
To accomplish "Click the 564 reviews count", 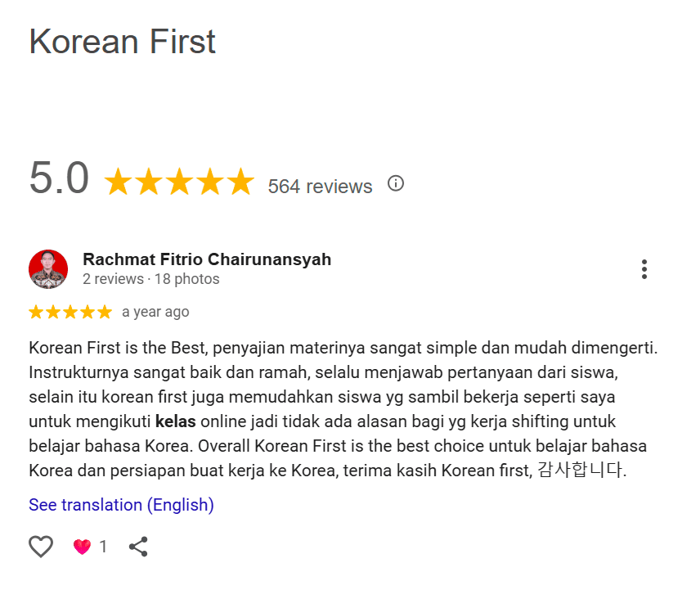I will (320, 187).
